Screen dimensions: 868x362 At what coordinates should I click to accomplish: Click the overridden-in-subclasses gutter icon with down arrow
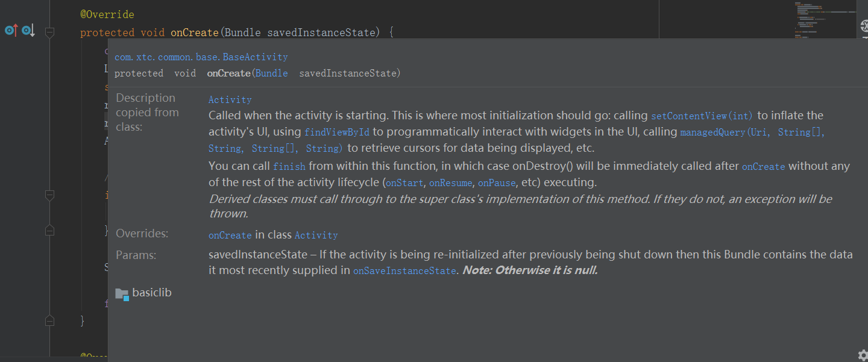point(28,30)
